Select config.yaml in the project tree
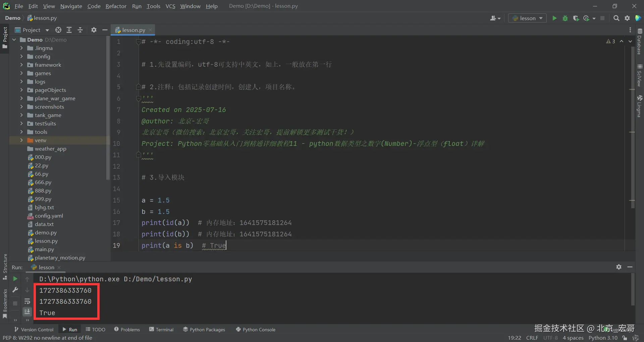This screenshot has width=644, height=342. click(49, 216)
